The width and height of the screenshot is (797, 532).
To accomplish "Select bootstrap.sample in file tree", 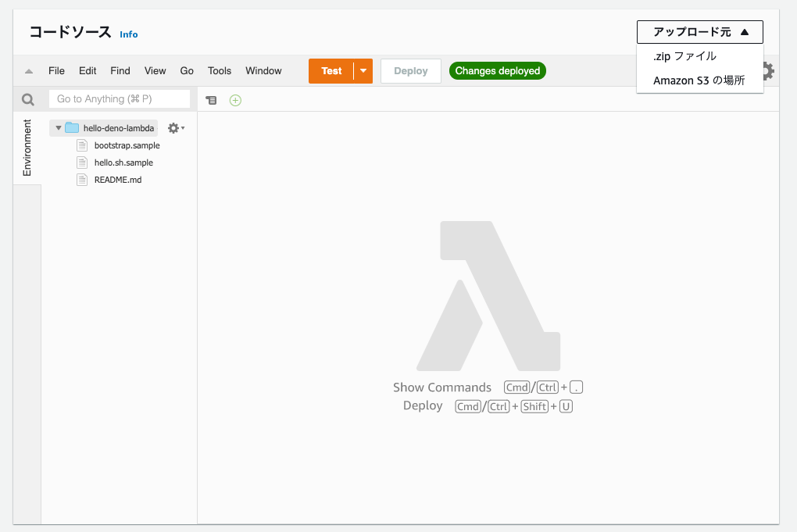I will 127,145.
